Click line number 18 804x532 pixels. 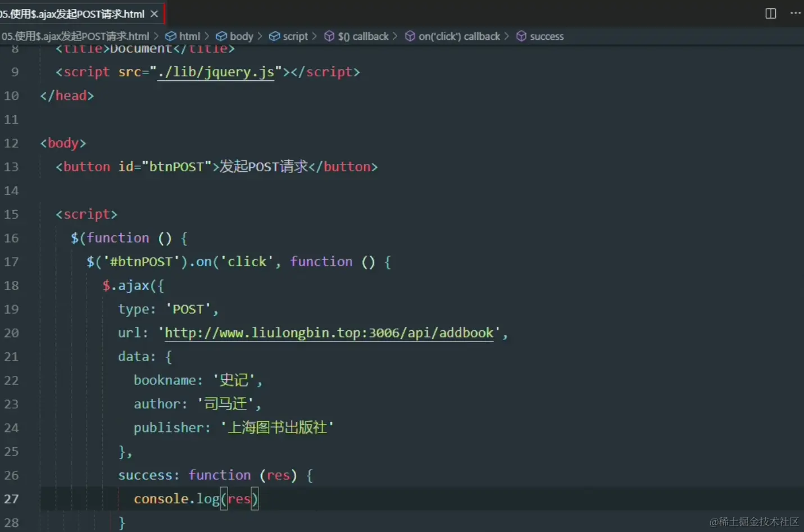point(11,285)
